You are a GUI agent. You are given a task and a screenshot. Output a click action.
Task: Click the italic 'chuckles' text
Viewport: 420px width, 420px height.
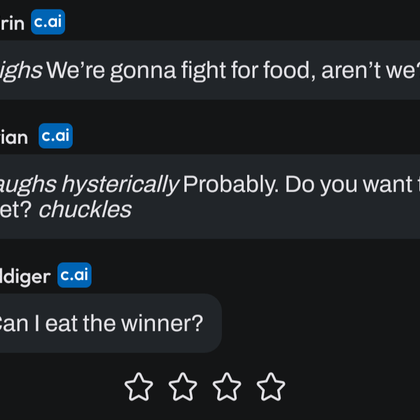[85, 210]
